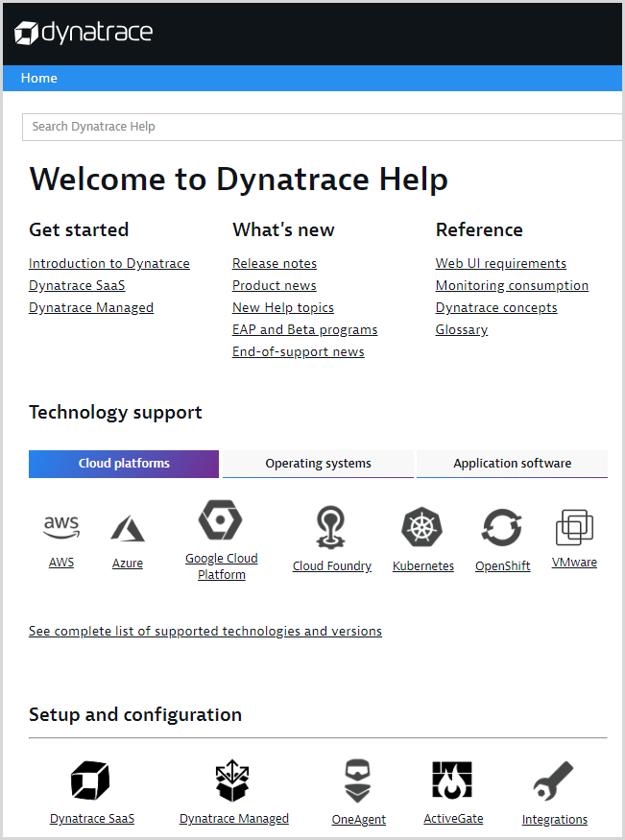Screen dimensions: 625x840
Task: Open End-of-support news link
Action: [299, 351]
